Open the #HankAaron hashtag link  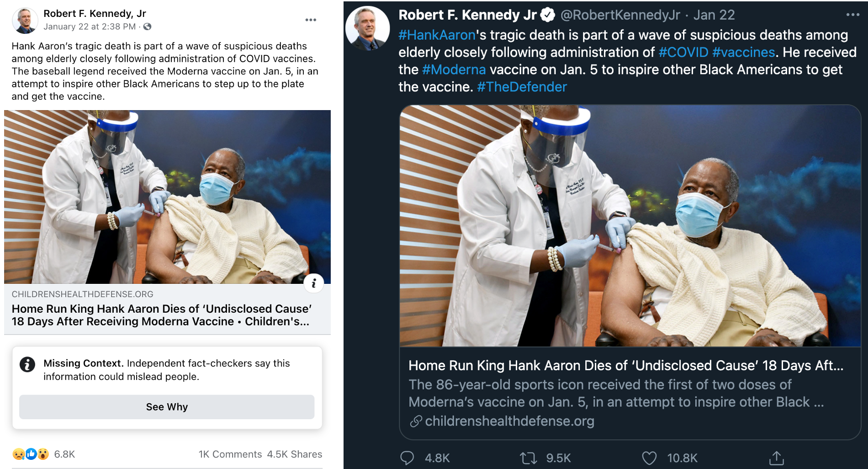coord(437,35)
